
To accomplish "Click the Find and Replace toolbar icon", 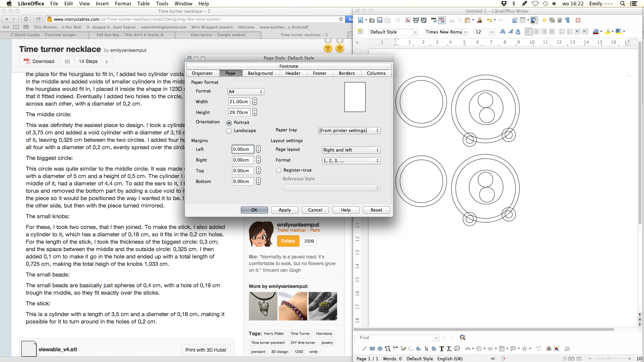I will tap(463, 338).
